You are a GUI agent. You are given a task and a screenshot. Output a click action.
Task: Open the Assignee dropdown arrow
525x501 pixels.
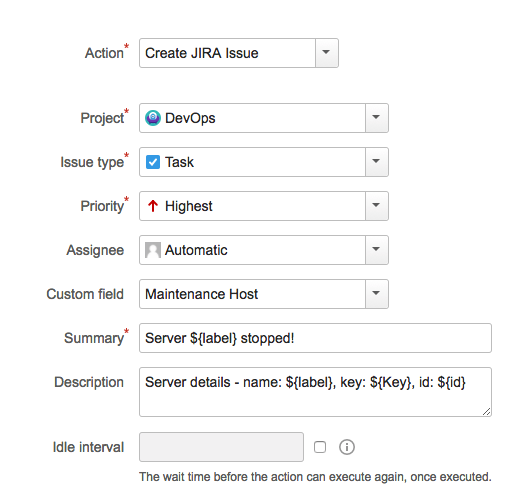click(x=376, y=250)
